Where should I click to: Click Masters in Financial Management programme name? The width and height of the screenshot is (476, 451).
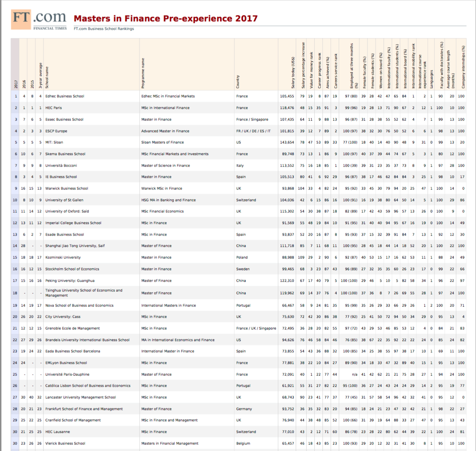coord(169,443)
